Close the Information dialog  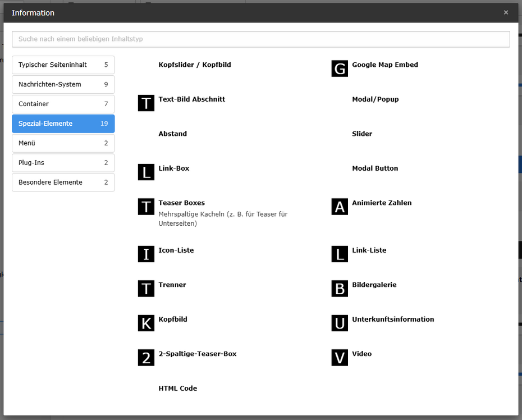click(x=506, y=12)
